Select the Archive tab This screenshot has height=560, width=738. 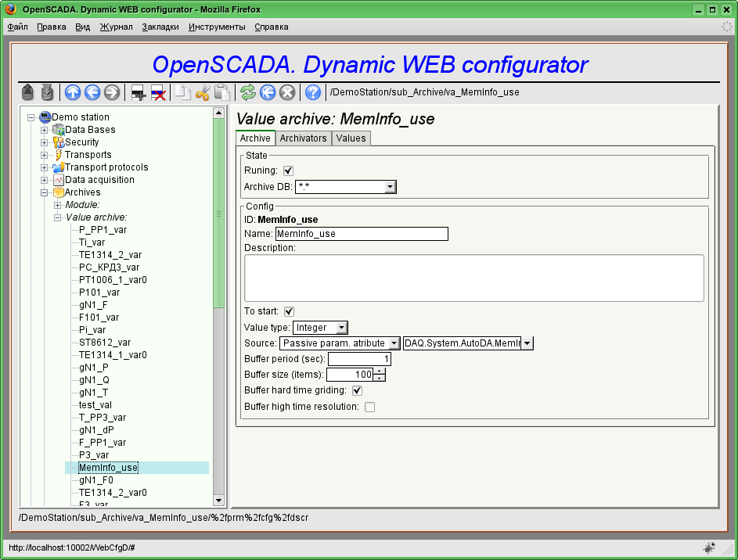click(255, 138)
